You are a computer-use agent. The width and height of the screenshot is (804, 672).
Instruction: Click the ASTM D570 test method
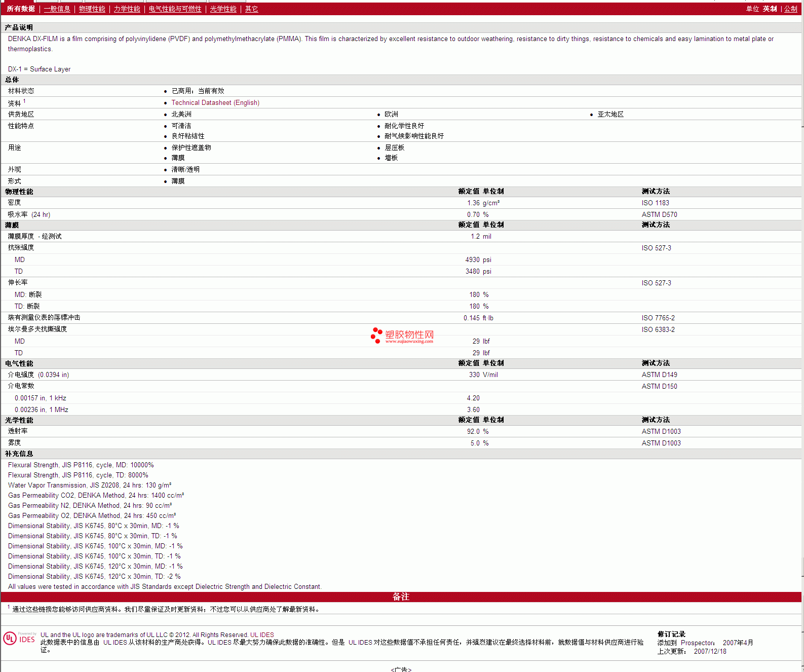[x=659, y=214]
